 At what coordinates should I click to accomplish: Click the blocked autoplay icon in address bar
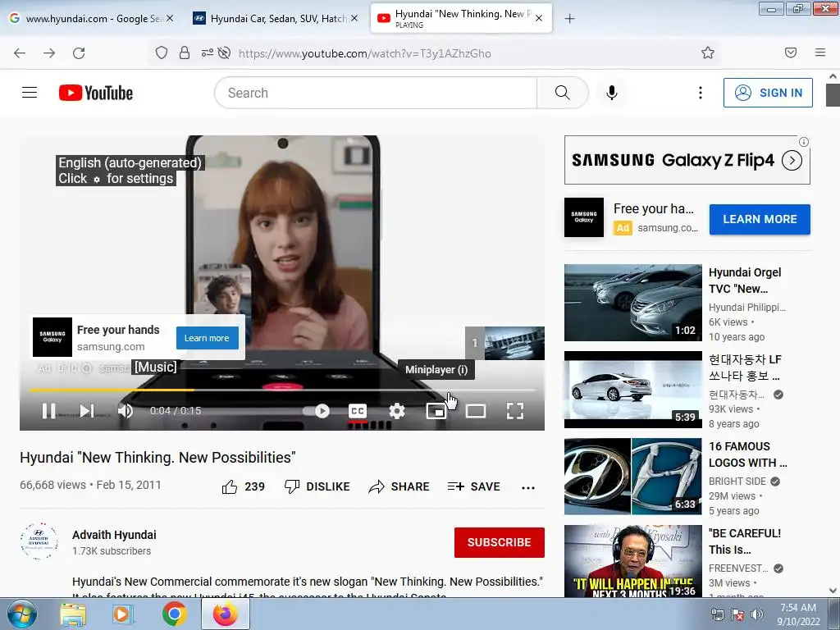pyautogui.click(x=225, y=52)
